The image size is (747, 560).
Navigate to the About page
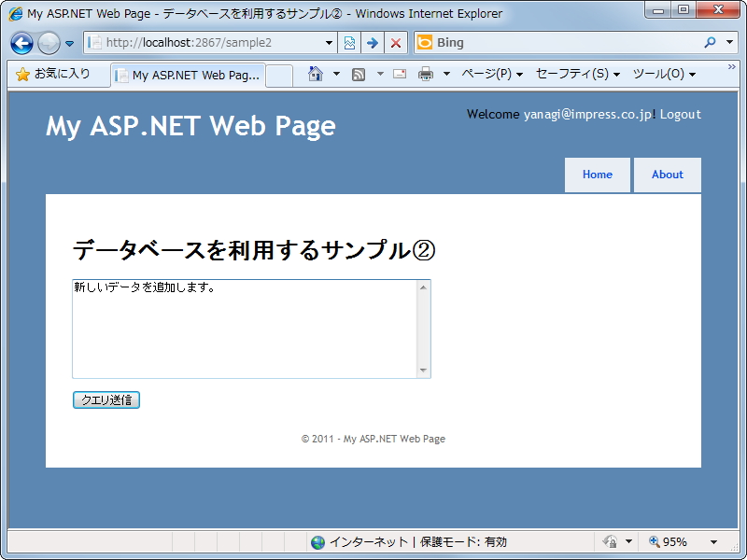668,175
